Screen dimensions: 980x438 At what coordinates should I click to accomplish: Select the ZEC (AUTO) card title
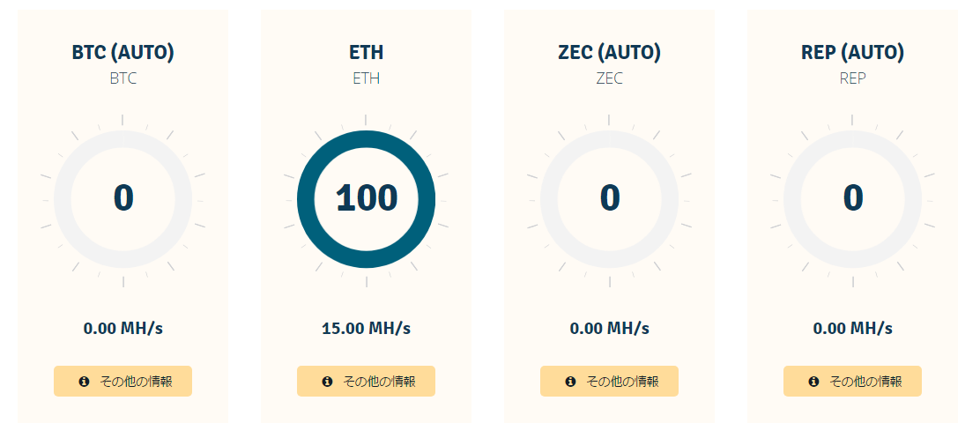click(x=610, y=53)
